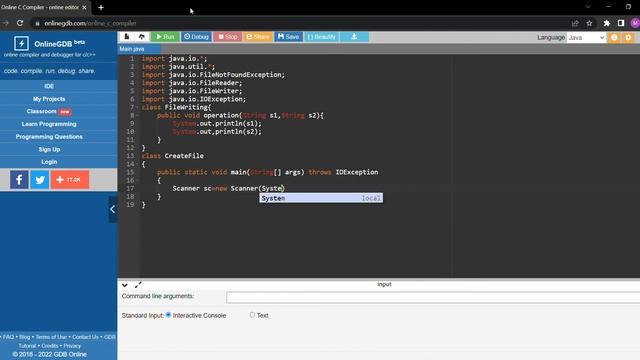The height and width of the screenshot is (360, 640).
Task: Select Interactive Console radio button
Action: coord(168,315)
